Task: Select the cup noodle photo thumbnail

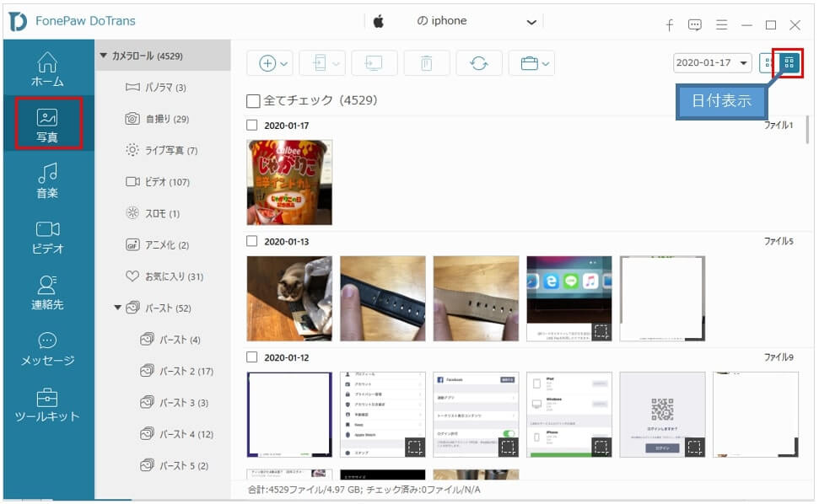Action: pyautogui.click(x=289, y=182)
